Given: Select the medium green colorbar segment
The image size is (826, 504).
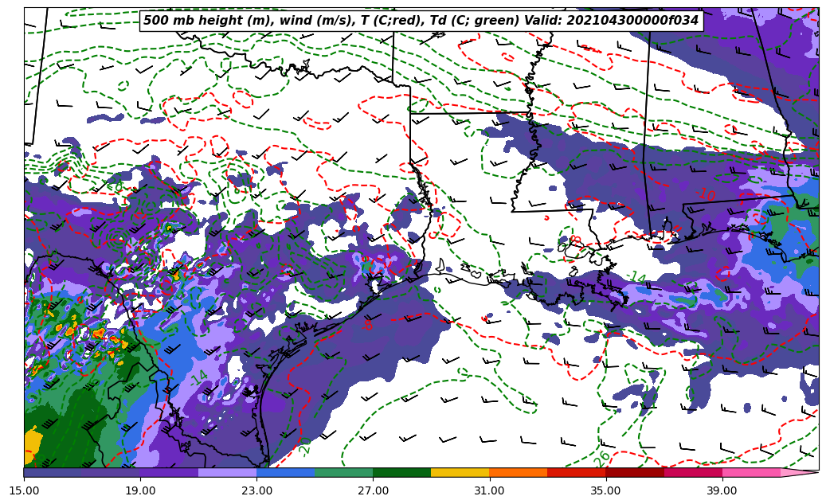Looking at the screenshot, I should 343,472.
